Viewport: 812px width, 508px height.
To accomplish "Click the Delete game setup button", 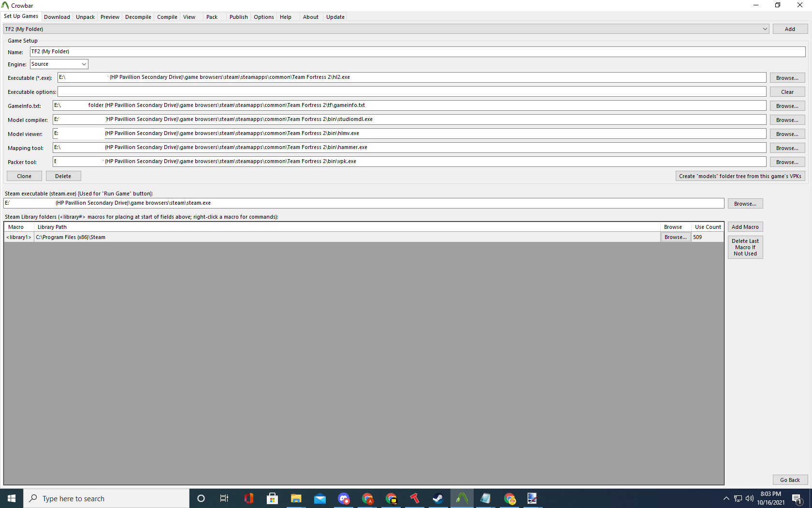I will coord(63,176).
